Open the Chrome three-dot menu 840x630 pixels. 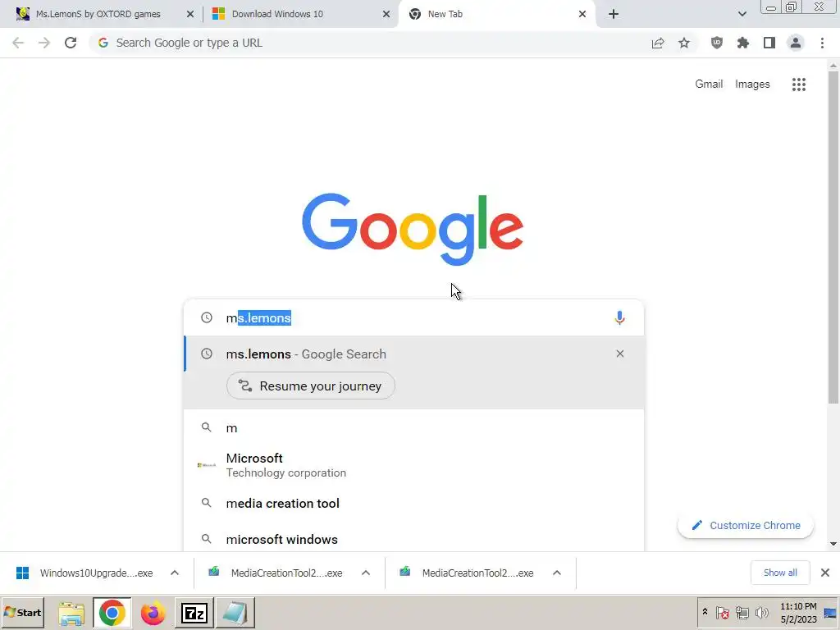click(822, 43)
